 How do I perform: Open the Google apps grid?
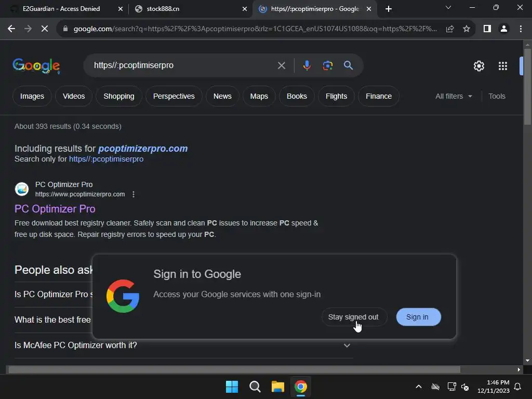coord(502,66)
